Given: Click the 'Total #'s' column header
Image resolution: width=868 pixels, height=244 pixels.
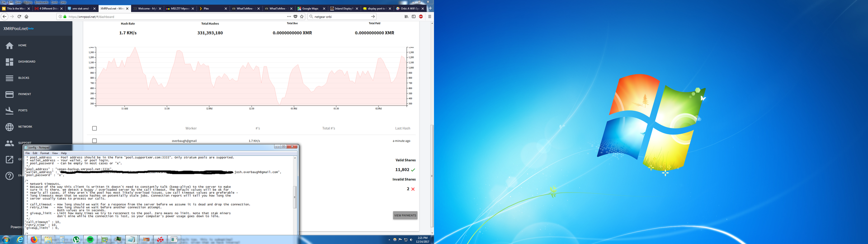Looking at the screenshot, I should coord(329,128).
